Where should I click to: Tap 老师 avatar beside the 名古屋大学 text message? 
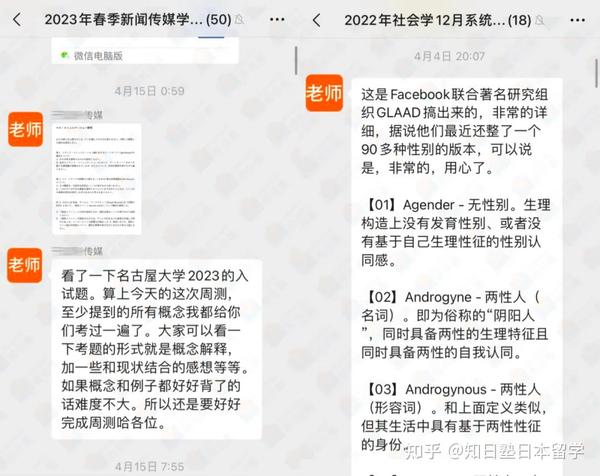(26, 264)
